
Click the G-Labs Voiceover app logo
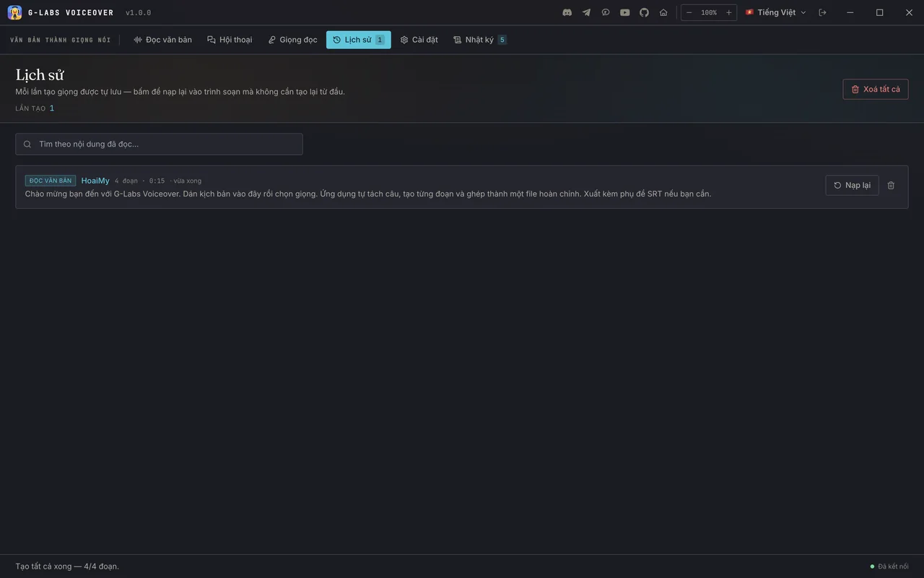click(x=14, y=12)
